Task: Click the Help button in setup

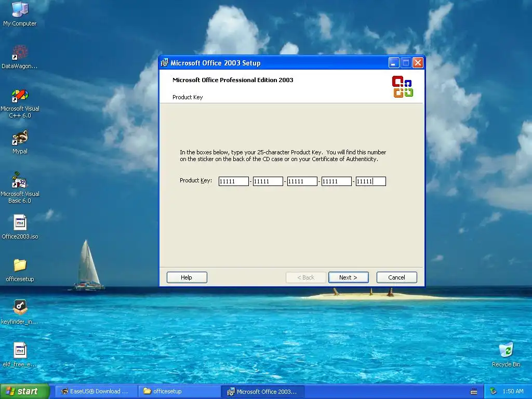Action: [187, 277]
